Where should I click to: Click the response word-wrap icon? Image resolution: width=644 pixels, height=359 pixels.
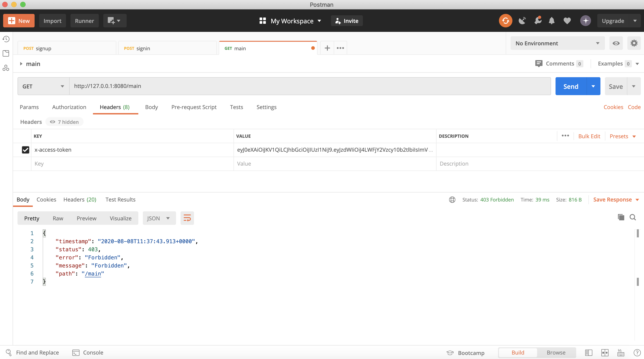[187, 218]
